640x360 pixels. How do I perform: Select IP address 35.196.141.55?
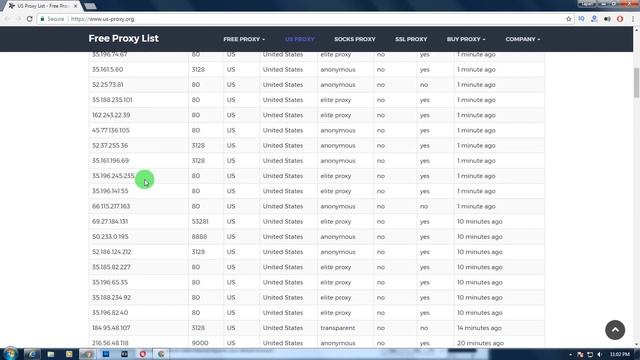tap(110, 191)
